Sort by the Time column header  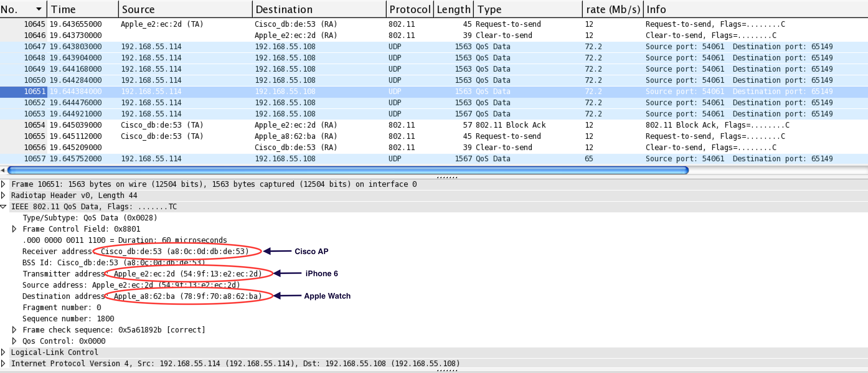pyautogui.click(x=63, y=9)
